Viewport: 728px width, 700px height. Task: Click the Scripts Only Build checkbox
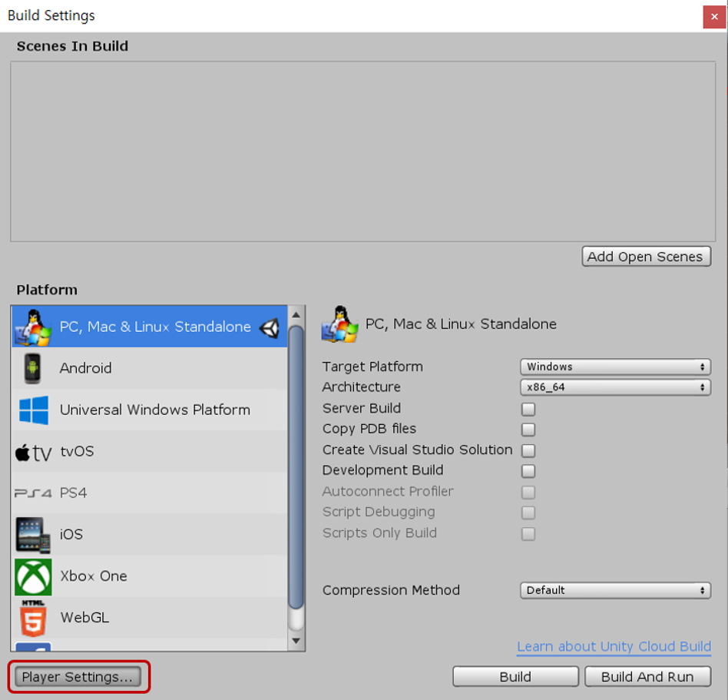(x=528, y=533)
